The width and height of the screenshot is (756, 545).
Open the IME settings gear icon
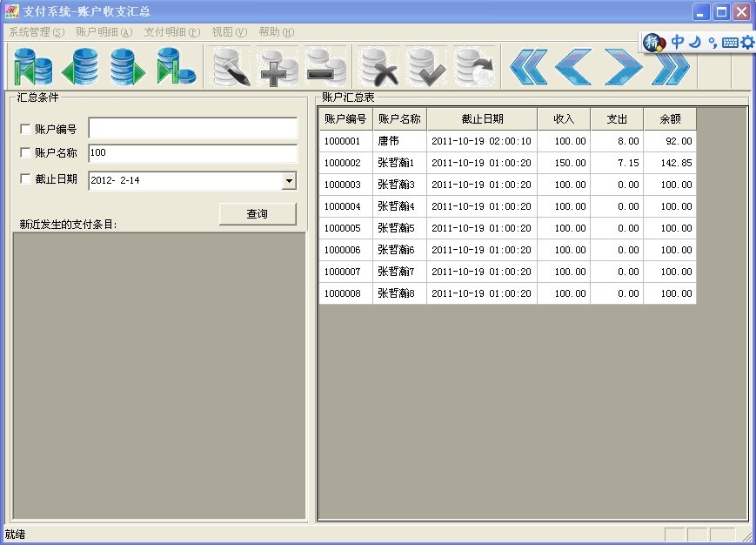(x=747, y=42)
